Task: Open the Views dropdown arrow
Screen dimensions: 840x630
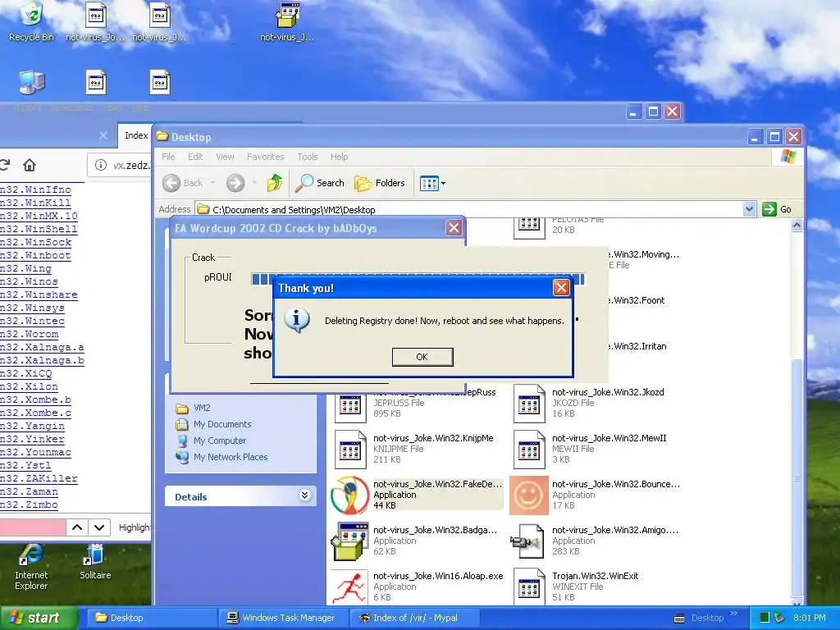Action: coord(443,183)
